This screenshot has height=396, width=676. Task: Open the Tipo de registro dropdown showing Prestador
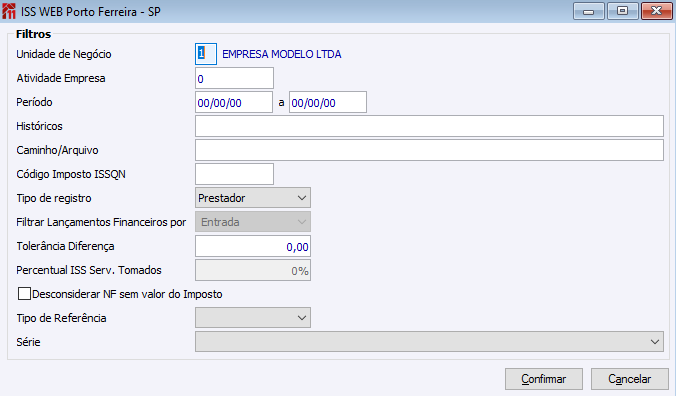tap(253, 198)
